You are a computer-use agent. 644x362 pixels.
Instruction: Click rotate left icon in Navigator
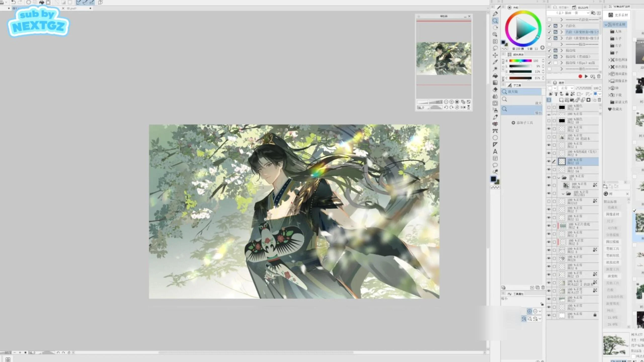click(446, 107)
